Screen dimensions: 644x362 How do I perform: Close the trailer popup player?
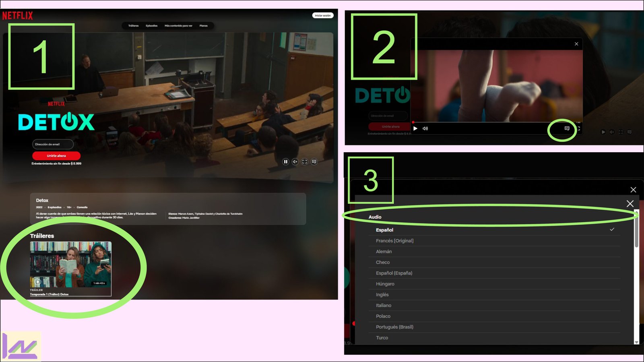[576, 44]
